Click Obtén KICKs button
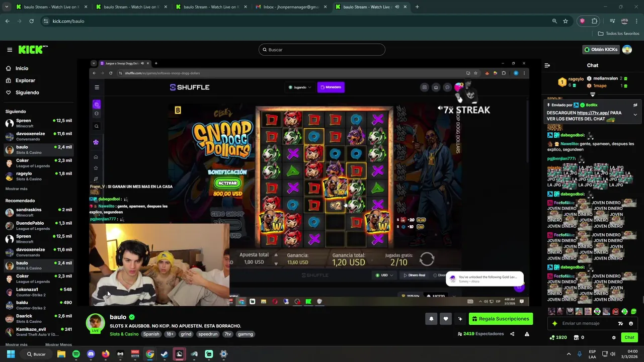 (601, 50)
